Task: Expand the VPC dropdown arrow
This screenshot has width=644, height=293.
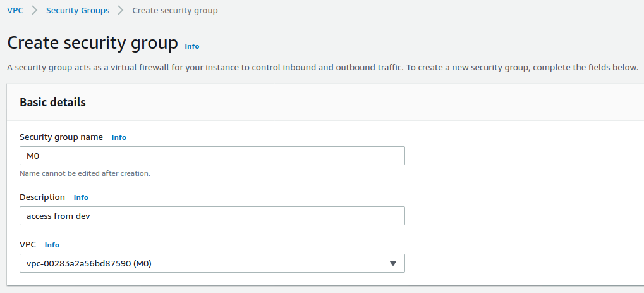Action: click(392, 263)
